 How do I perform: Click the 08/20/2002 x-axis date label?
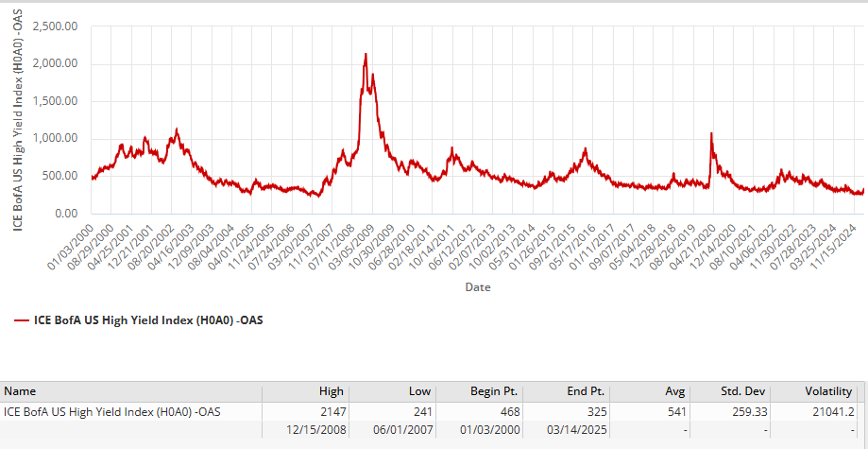(152, 248)
